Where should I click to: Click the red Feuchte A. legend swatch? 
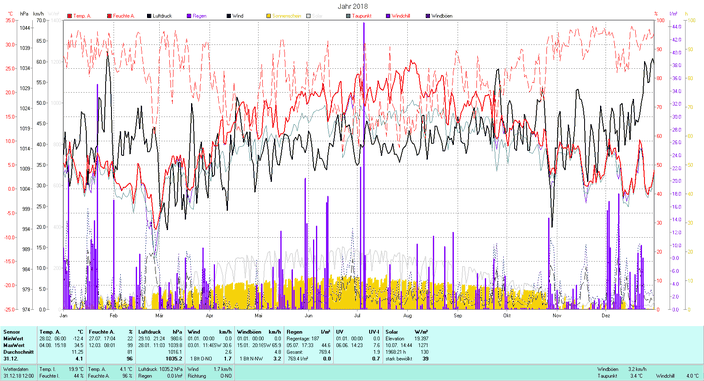tap(109, 16)
